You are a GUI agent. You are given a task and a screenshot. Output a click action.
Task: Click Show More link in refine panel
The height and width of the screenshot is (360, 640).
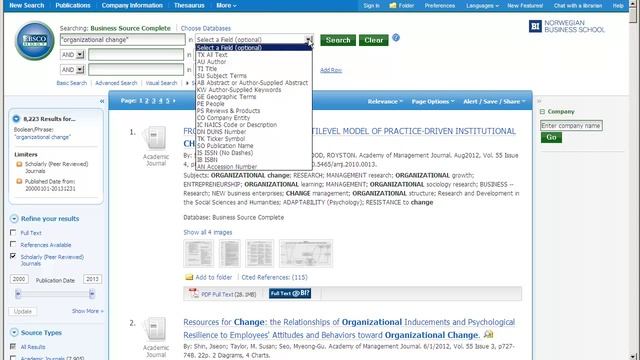pyautogui.click(x=87, y=311)
